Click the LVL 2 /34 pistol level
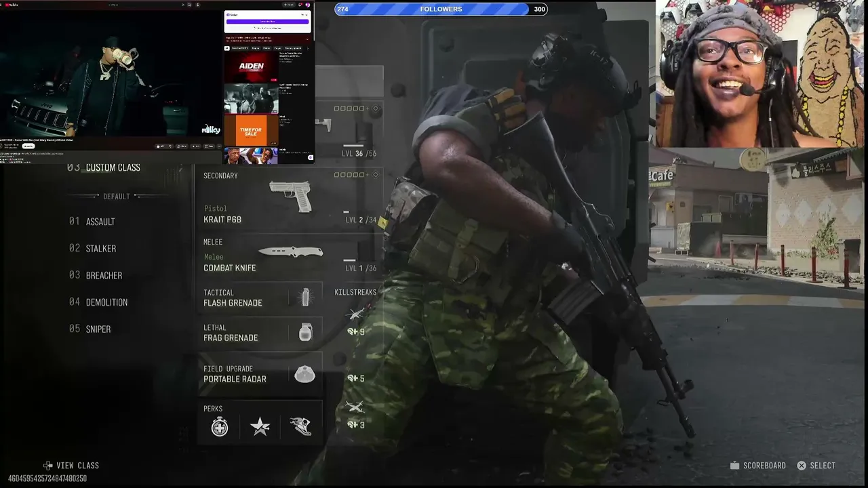The image size is (868, 488). pos(361,220)
